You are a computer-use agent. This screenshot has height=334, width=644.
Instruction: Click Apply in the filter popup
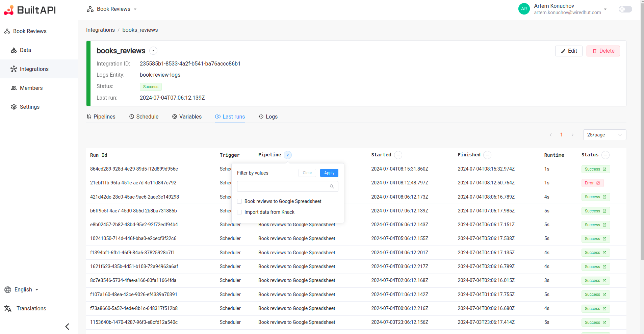point(329,173)
